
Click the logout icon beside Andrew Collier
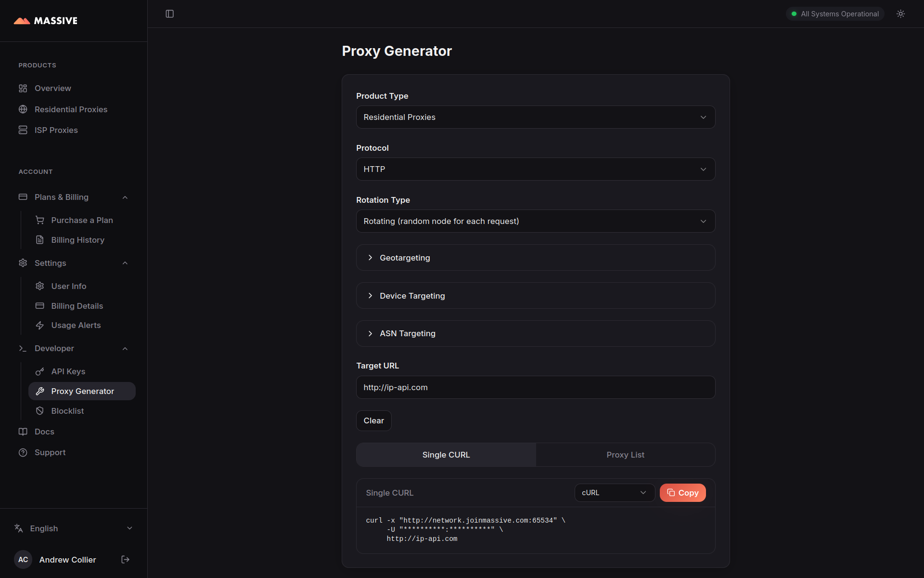125,559
